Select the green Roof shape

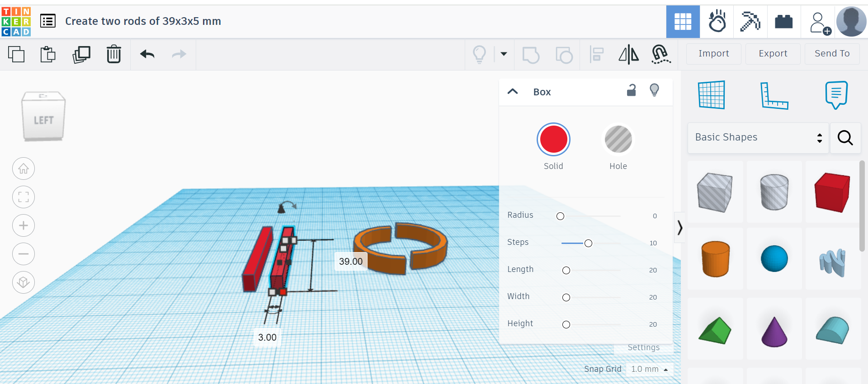(715, 329)
